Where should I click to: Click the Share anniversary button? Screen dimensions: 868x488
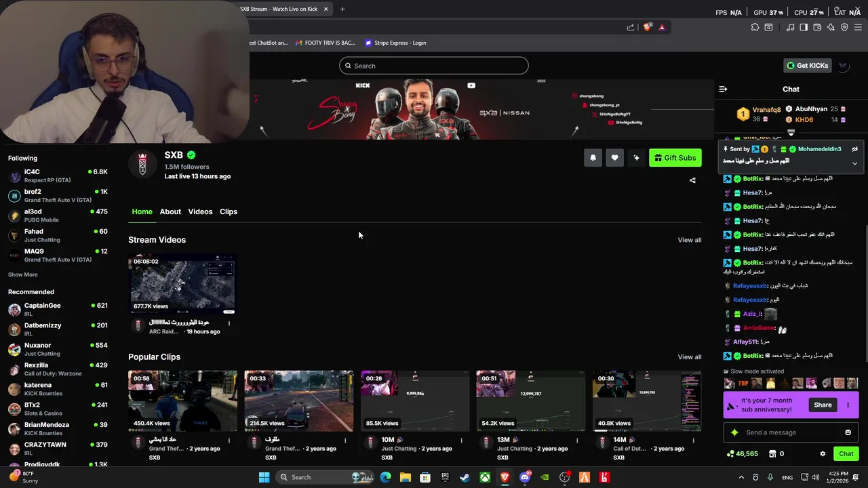[823, 405]
